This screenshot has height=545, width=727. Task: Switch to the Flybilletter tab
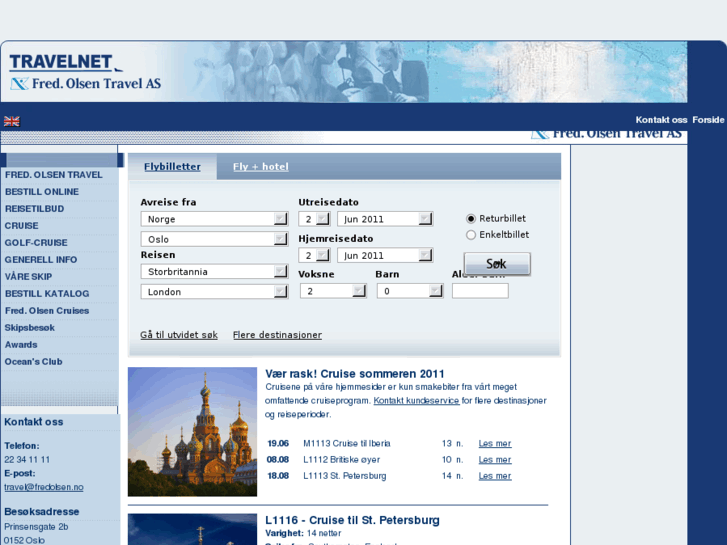click(172, 167)
